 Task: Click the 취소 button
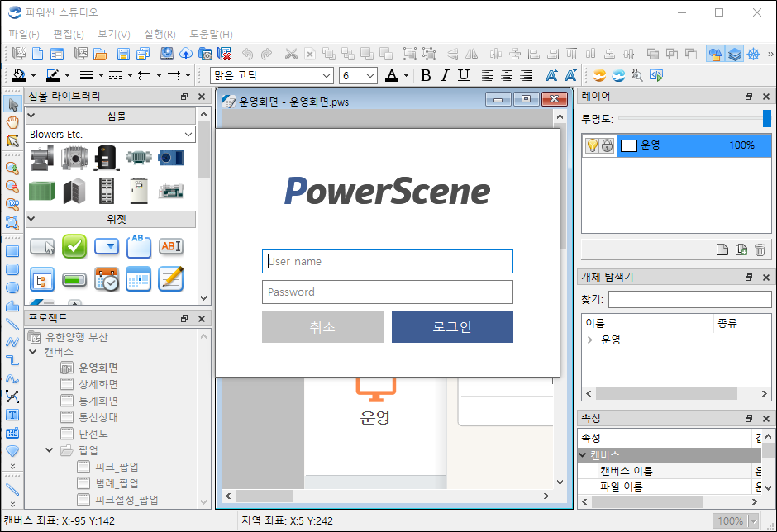322,327
